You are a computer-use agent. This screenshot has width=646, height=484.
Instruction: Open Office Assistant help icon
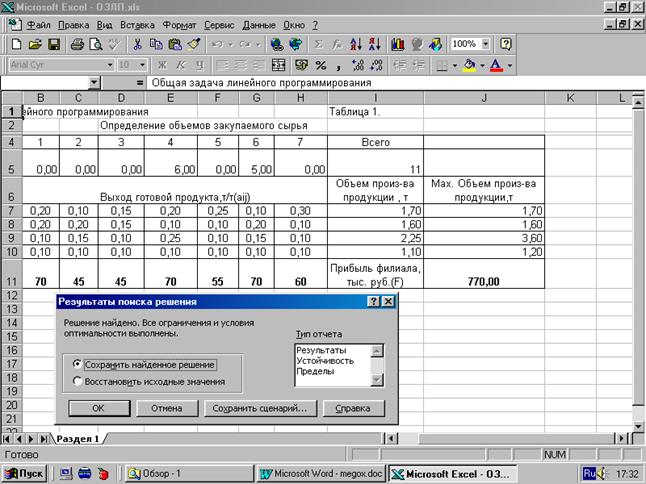point(506,44)
